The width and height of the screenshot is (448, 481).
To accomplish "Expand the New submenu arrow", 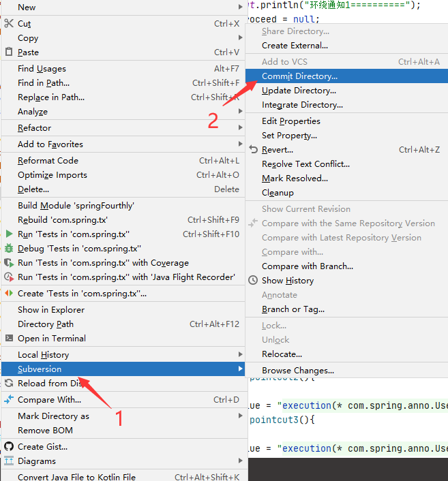I will pyautogui.click(x=241, y=7).
